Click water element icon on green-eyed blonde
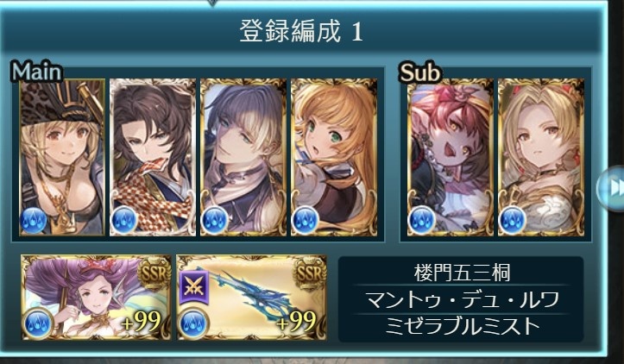 pos(306,220)
